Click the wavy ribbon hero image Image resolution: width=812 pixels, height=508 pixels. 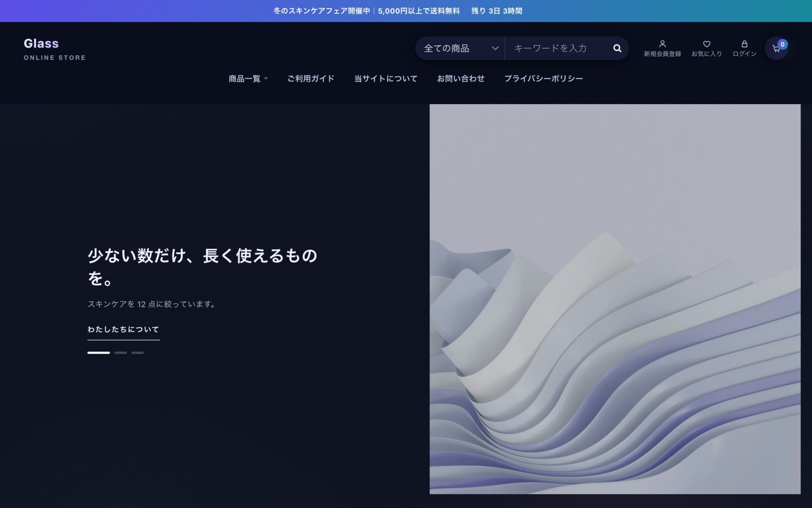pos(615,299)
